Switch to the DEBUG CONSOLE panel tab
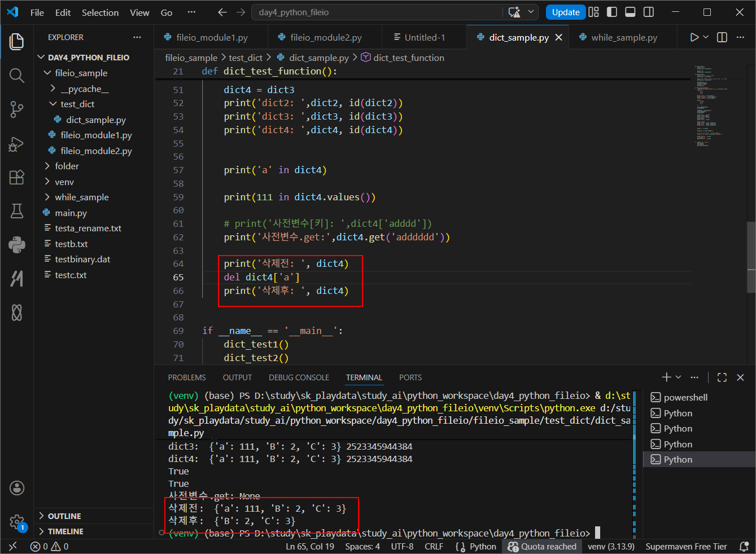This screenshot has width=756, height=554. (299, 377)
